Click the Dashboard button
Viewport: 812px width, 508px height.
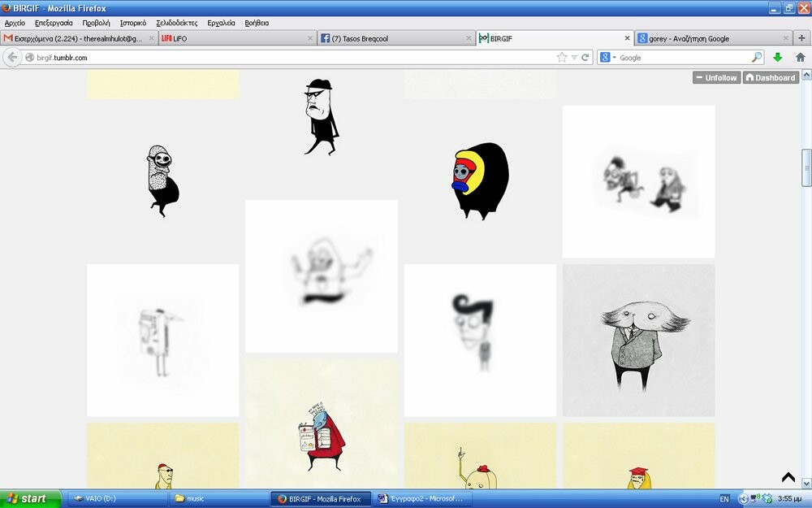point(771,77)
